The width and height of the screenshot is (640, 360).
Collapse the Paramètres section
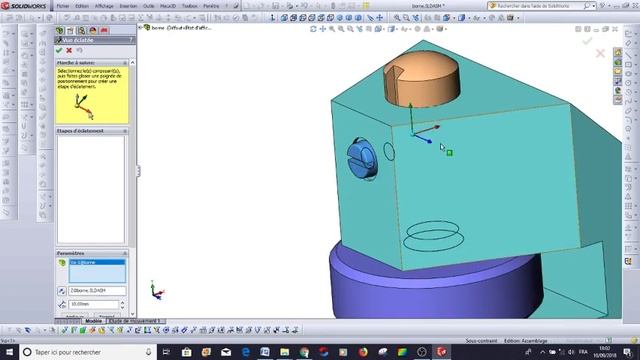point(125,253)
